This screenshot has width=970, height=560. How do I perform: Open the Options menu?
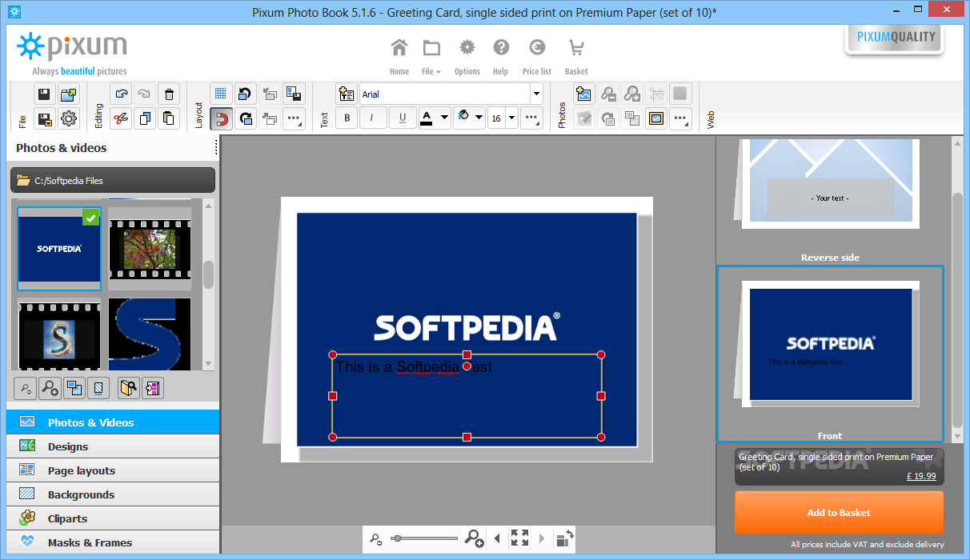tap(467, 57)
